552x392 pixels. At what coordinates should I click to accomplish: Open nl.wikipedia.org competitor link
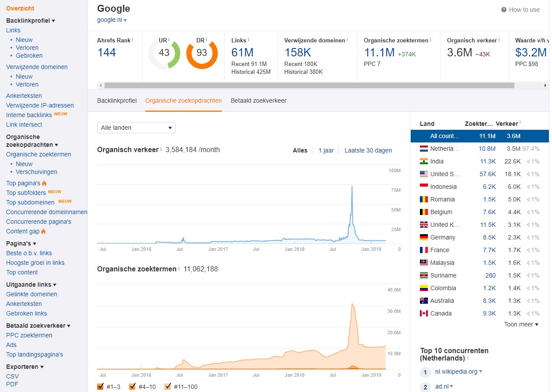[456, 371]
